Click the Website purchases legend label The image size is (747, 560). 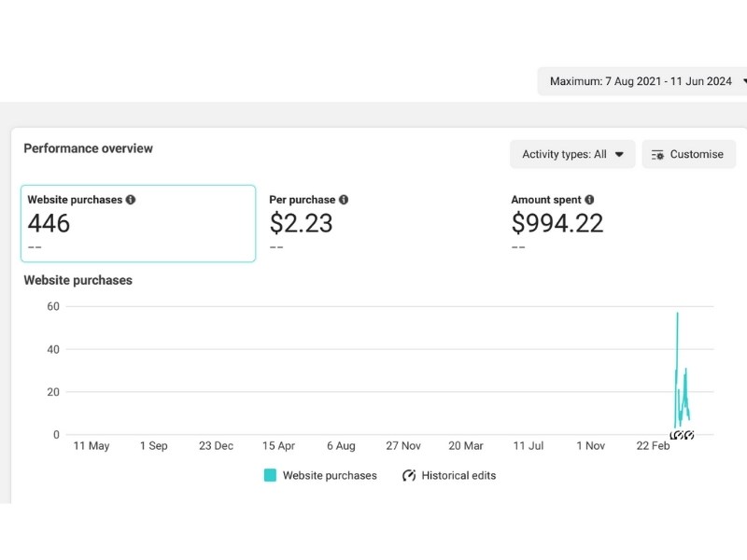pyautogui.click(x=330, y=475)
